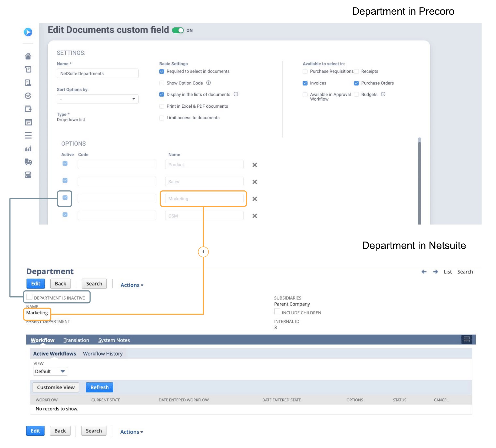The width and height of the screenshot is (496, 448).
Task: Open the purchase requisitions sidebar icon
Action: click(x=28, y=69)
